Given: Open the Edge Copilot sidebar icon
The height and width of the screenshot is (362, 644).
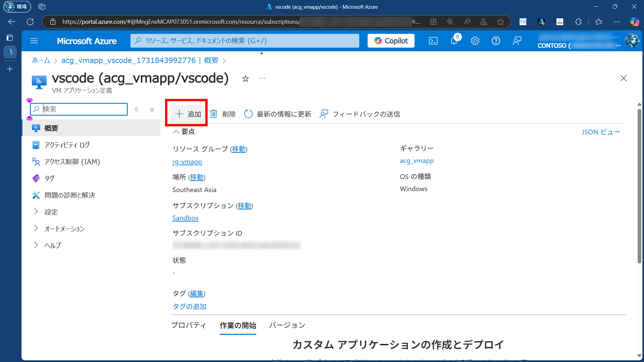Looking at the screenshot, I should (635, 22).
